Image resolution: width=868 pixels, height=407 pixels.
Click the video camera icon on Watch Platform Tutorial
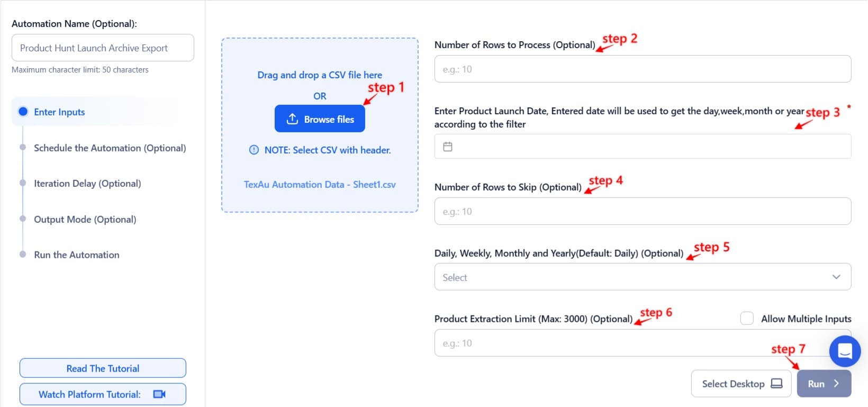pos(159,394)
